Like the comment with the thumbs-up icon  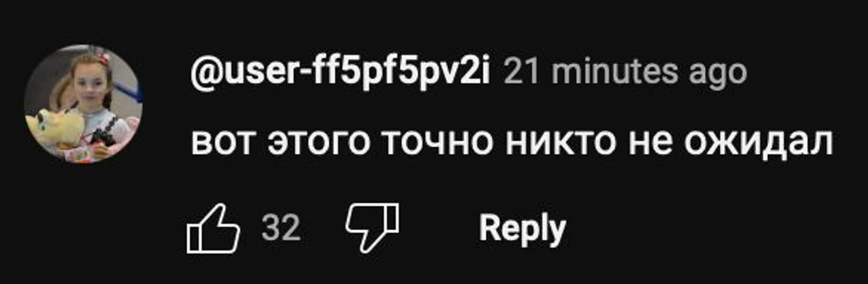pos(213,229)
